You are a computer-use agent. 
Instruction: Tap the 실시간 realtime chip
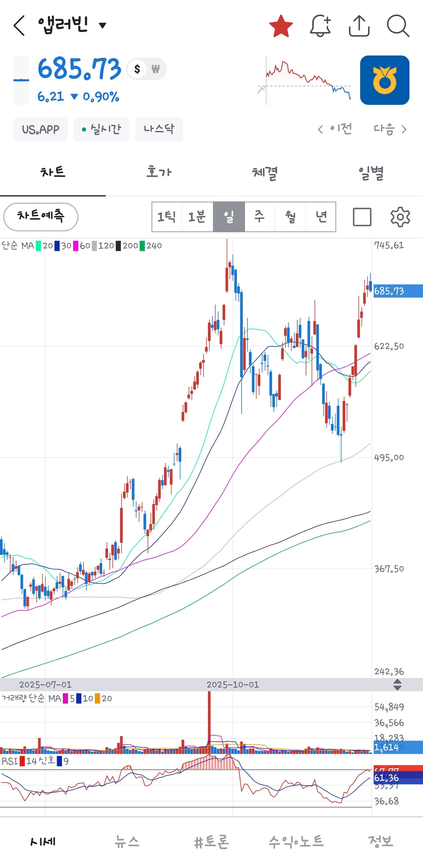tap(101, 129)
